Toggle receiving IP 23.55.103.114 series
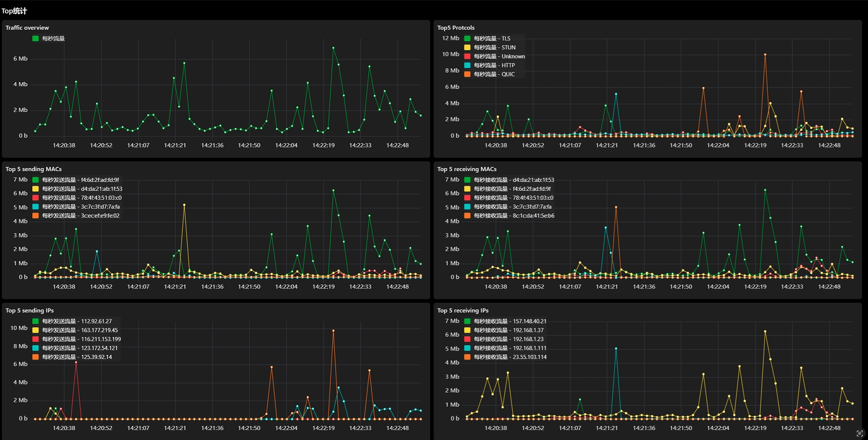The width and height of the screenshot is (868, 440). (510, 357)
